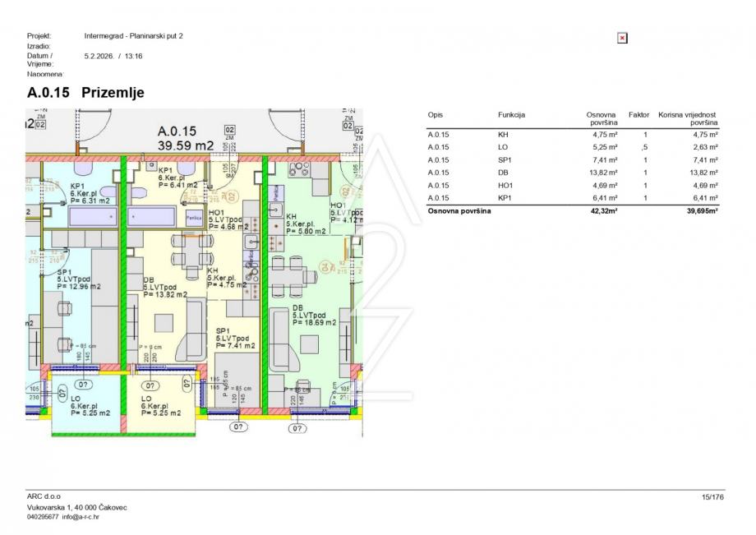Click the 'P= 4.68 m2' hallway label on plan
The image size is (756, 535).
228,227
